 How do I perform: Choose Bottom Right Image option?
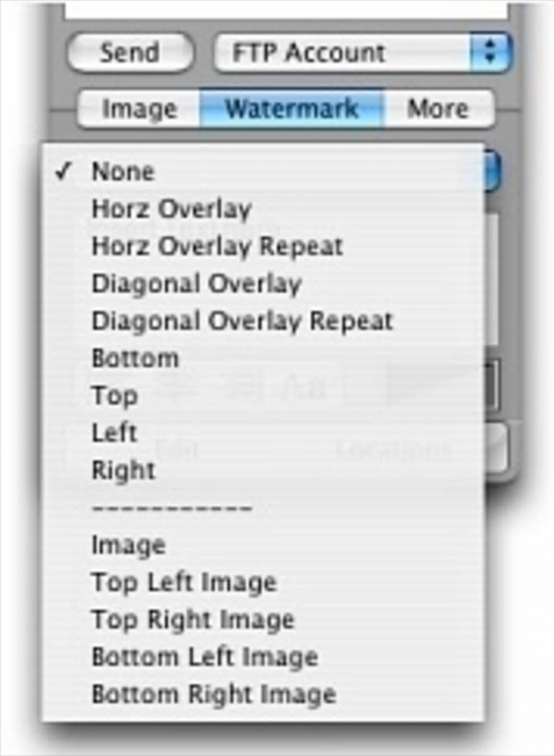(214, 695)
